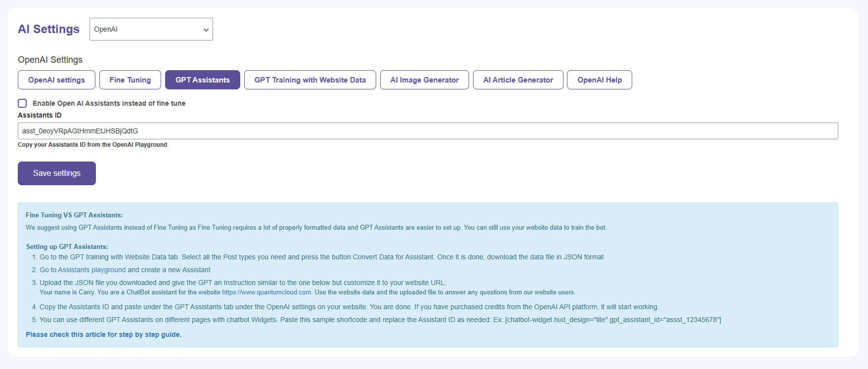
Task: Click the 'OpenAI Settings' subheading
Action: [x=50, y=60]
